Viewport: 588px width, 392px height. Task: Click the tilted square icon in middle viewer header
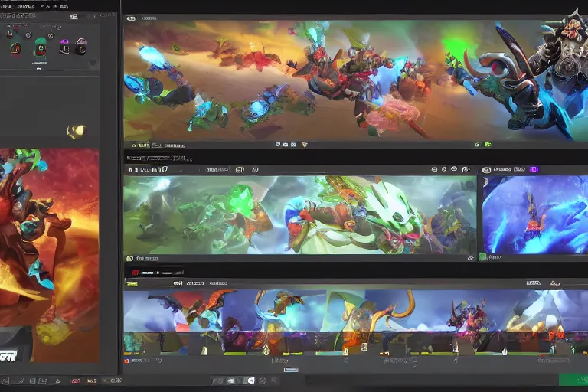(x=255, y=170)
